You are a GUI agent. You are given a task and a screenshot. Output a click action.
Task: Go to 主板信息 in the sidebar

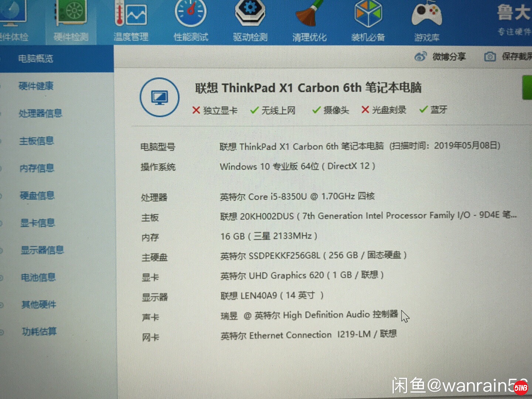coord(37,141)
